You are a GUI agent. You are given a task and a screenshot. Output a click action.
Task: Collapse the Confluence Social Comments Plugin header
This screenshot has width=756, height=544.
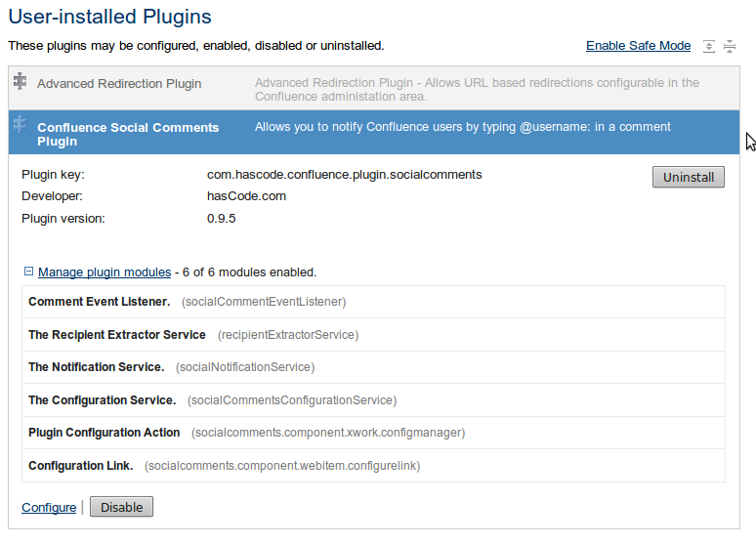pyautogui.click(x=374, y=132)
